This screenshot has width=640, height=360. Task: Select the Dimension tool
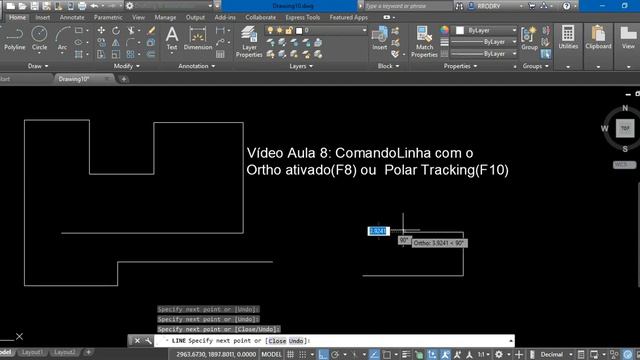click(198, 38)
